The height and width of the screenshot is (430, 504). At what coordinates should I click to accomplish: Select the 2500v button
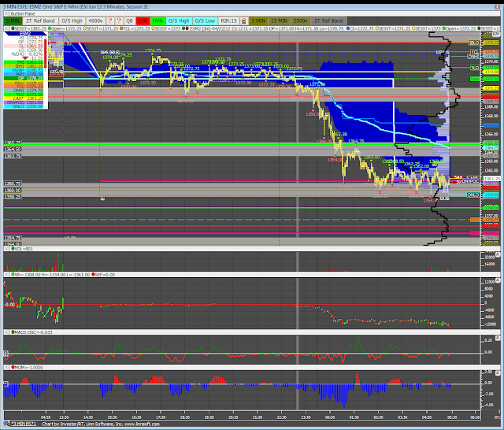[x=300, y=21]
